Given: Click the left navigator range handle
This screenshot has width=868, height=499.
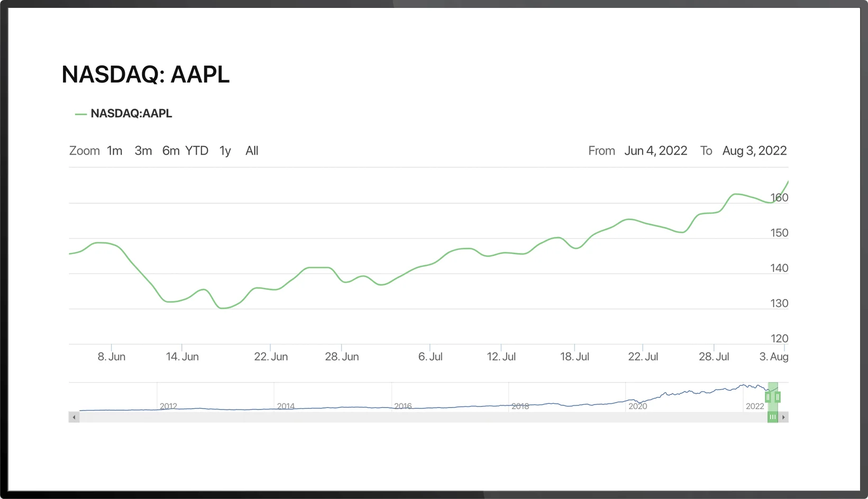Looking at the screenshot, I should point(768,397).
